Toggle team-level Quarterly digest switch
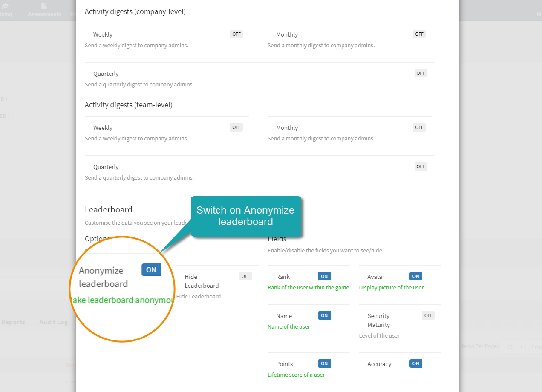This screenshot has width=542, height=392. tap(421, 166)
